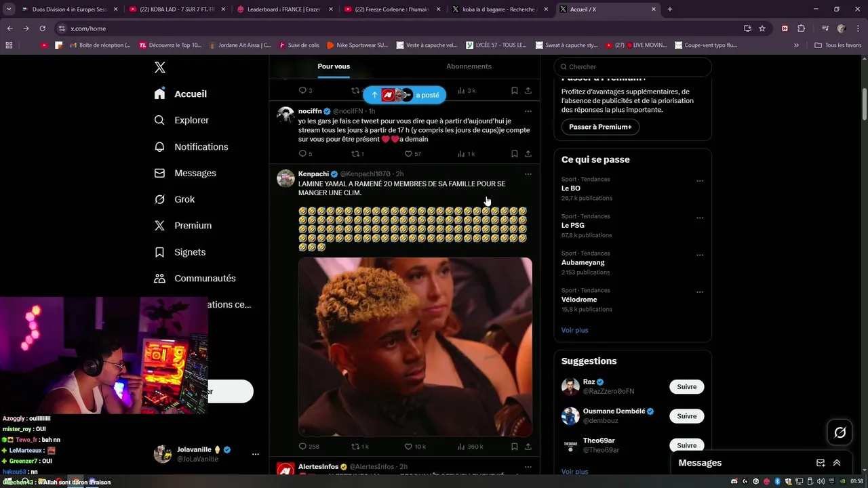Click Voir plus under trends
Image resolution: width=868 pixels, height=488 pixels.
575,330
